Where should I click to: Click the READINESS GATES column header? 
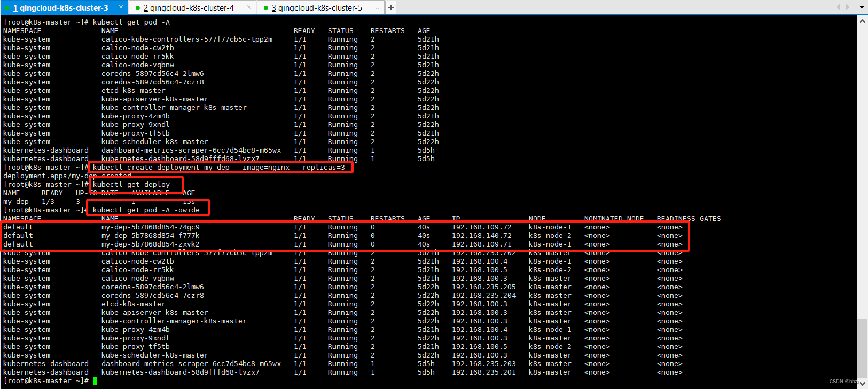pos(689,218)
